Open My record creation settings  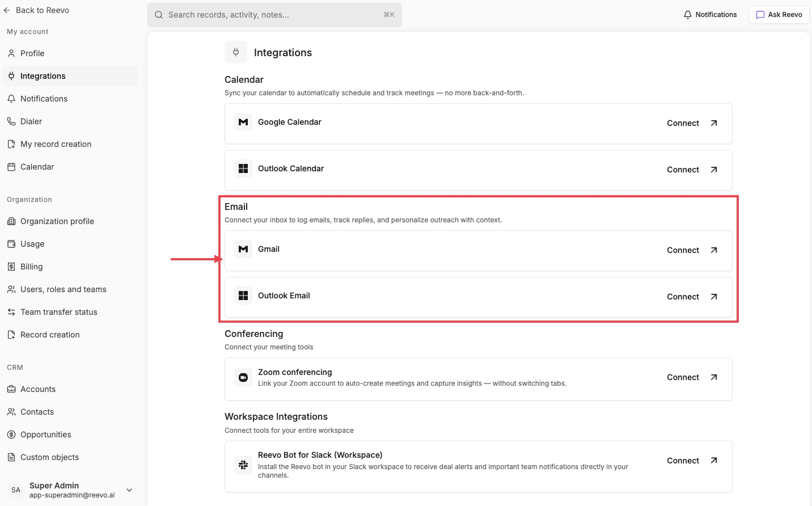[x=70, y=144]
